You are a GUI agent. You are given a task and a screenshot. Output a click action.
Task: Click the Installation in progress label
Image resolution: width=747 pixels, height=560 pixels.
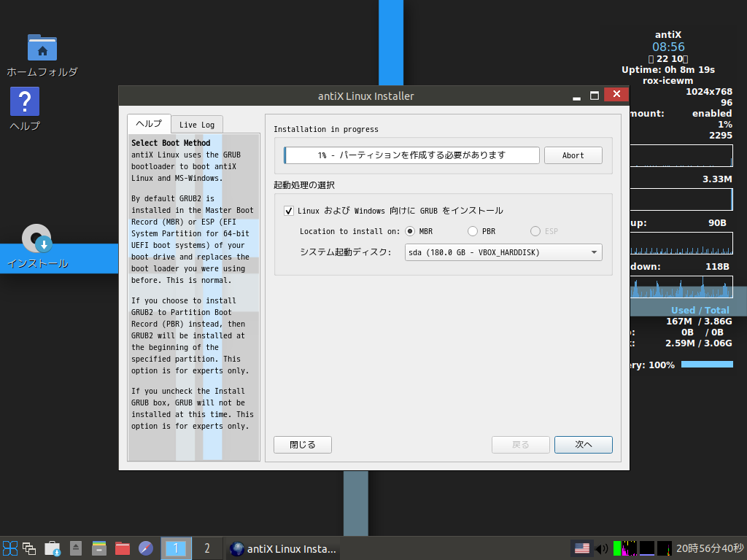tap(326, 129)
